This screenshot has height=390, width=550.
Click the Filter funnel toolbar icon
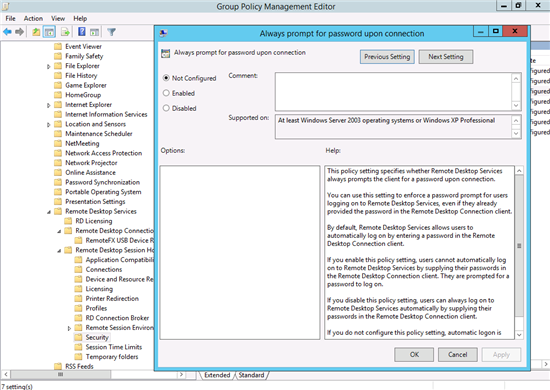coord(112,32)
